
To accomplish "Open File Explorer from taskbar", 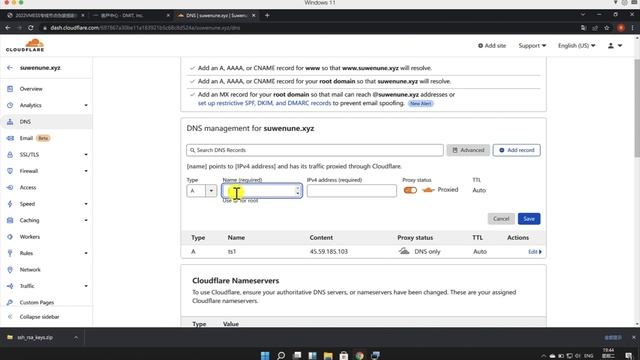I will (x=328, y=356).
